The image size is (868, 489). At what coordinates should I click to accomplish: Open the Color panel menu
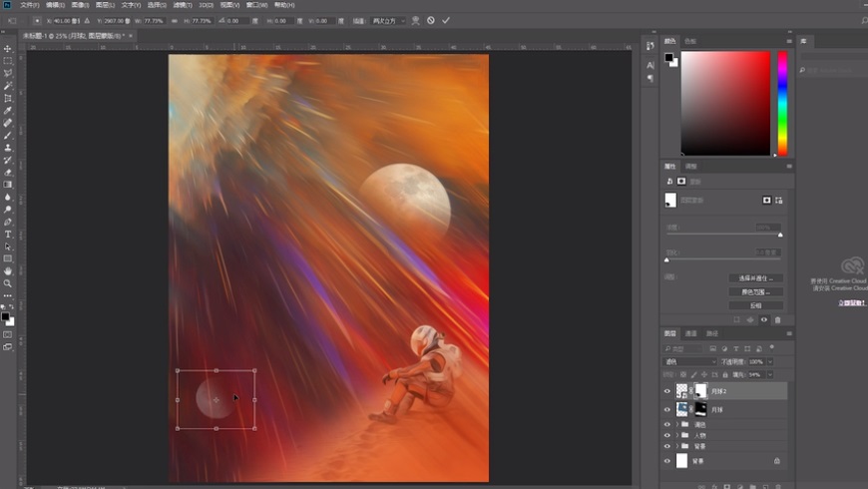789,41
